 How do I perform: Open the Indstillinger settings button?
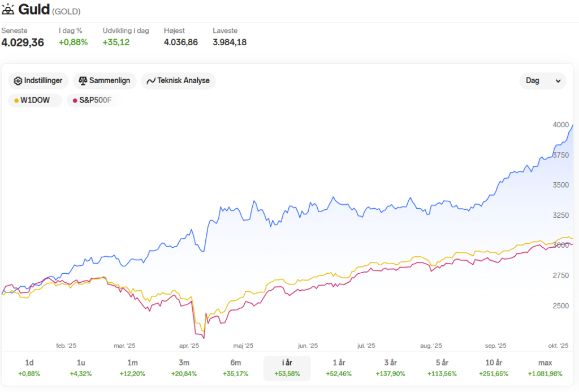click(38, 80)
